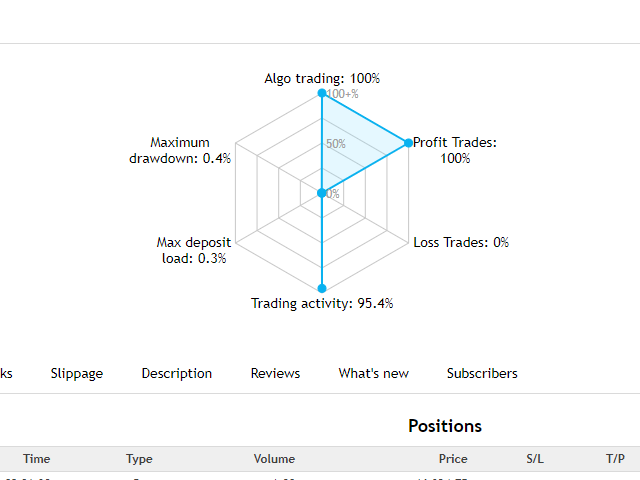
Task: Click the Loss Trades 0% label
Action: click(461, 242)
